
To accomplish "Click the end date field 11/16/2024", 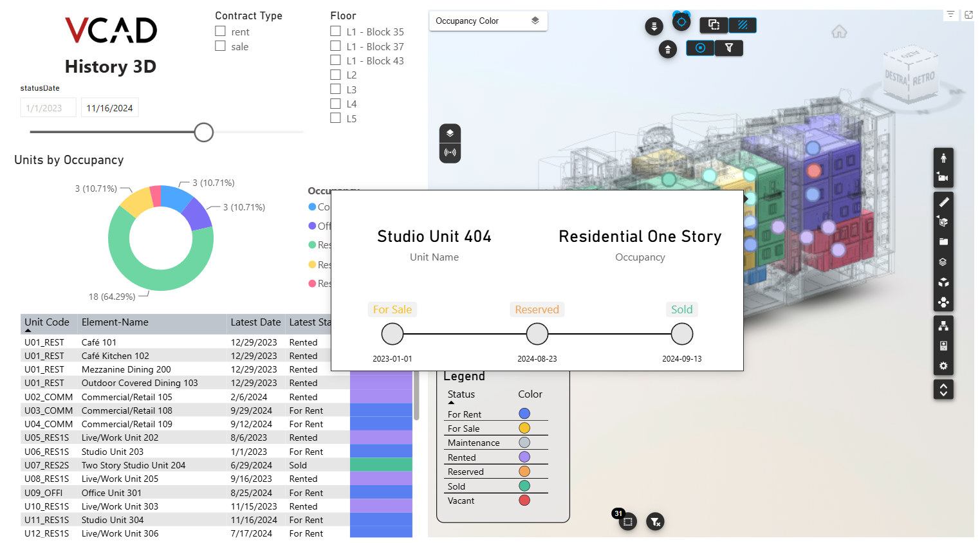I will click(x=110, y=107).
